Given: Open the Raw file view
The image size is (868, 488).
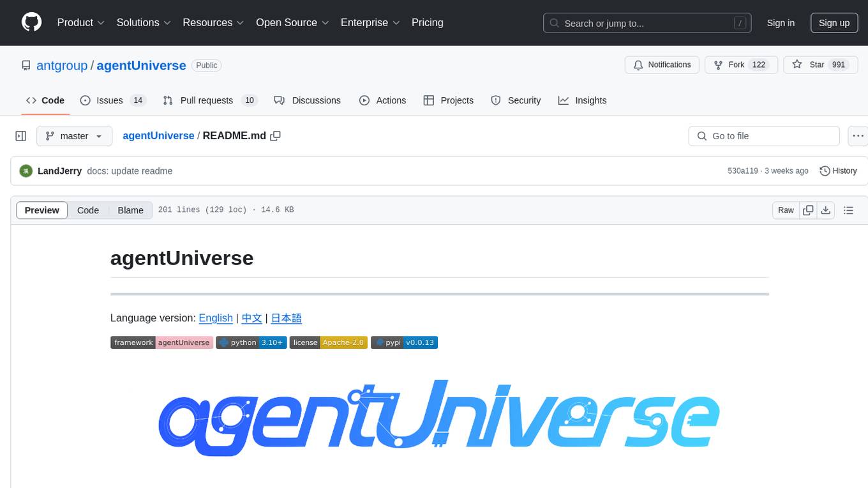Looking at the screenshot, I should pos(786,210).
